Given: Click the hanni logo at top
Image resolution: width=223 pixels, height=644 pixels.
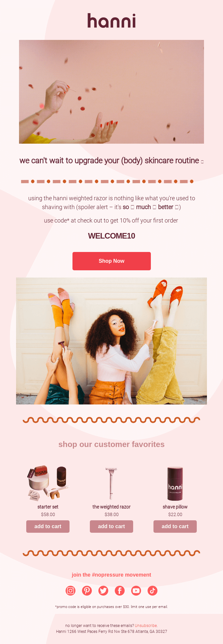Looking at the screenshot, I should [111, 21].
